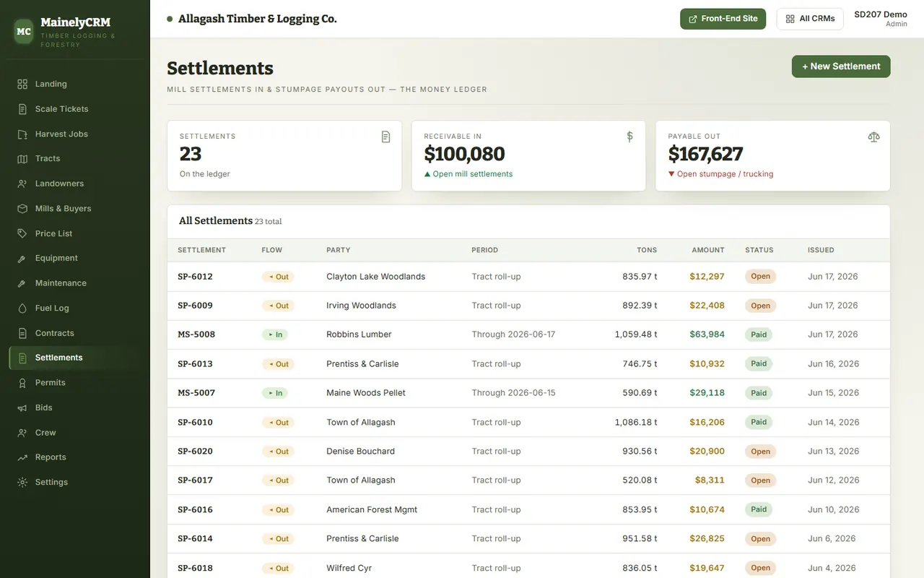Click the Scale Tickets document icon
Viewport: 924px width, 578px height.
tap(22, 109)
